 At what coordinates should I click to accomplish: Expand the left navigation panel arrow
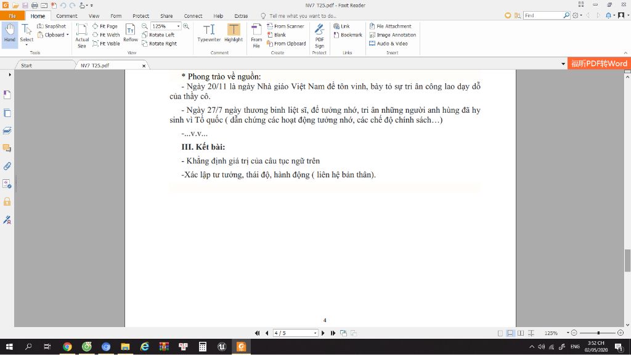coord(10,75)
